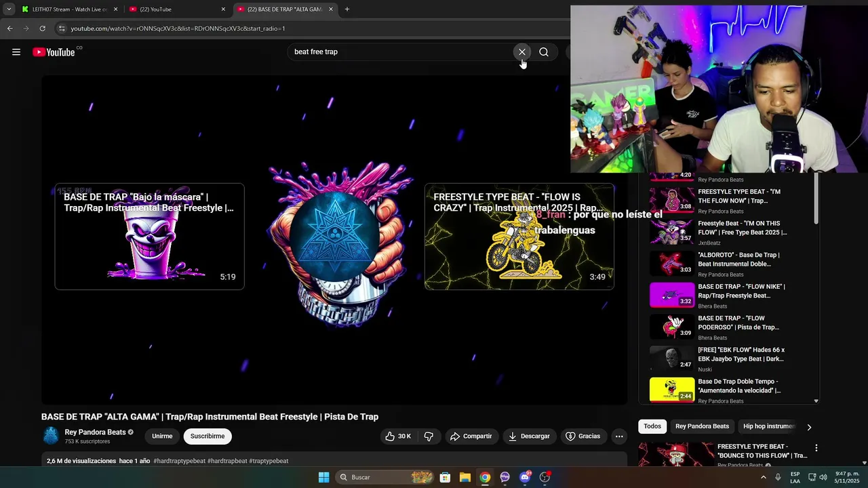Open File Explorer from taskbar
868x488 pixels.
coord(465,477)
